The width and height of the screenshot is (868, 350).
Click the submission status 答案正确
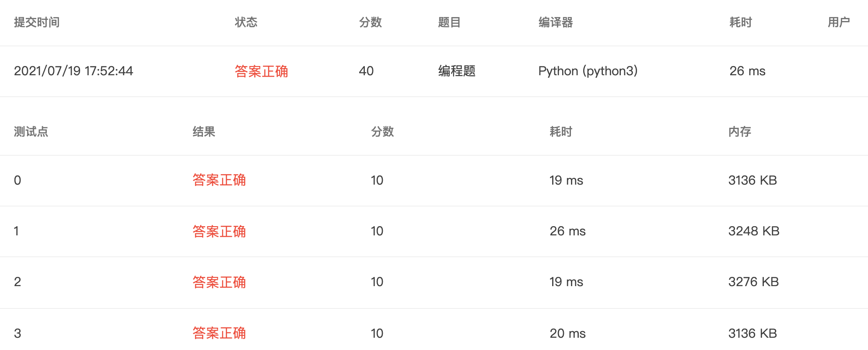(261, 71)
